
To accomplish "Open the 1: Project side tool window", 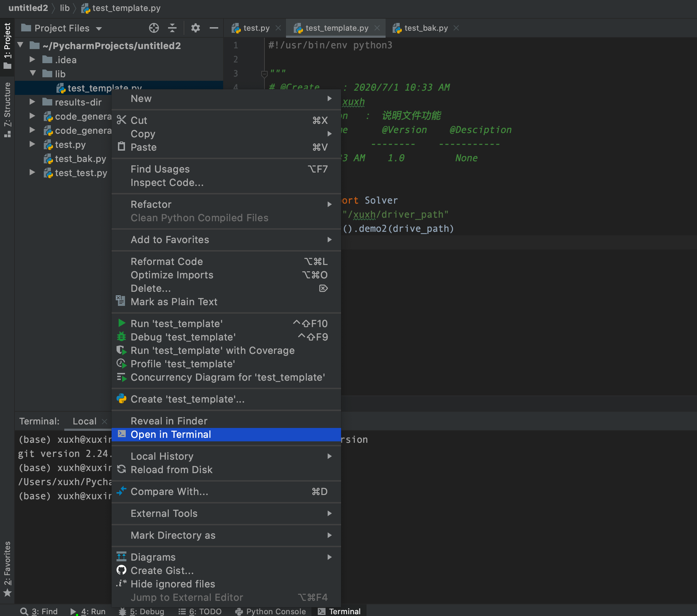I will (7, 46).
